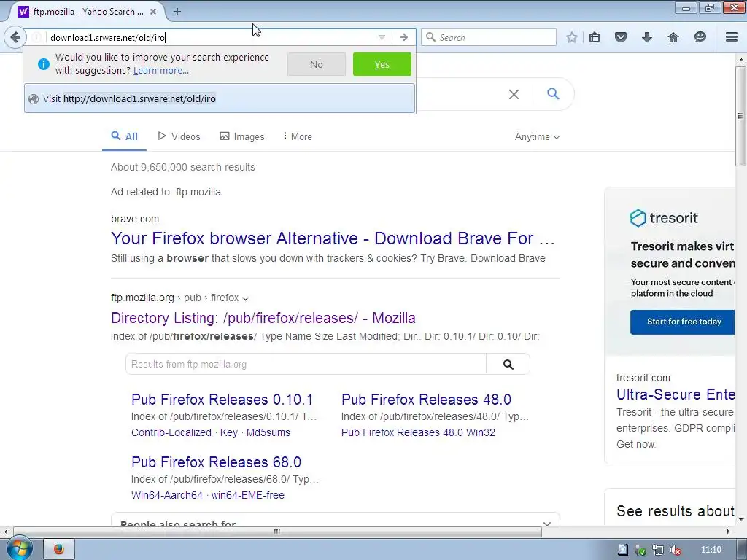Go back with the browser back arrow
Image resolution: width=747 pixels, height=560 pixels.
coord(15,37)
